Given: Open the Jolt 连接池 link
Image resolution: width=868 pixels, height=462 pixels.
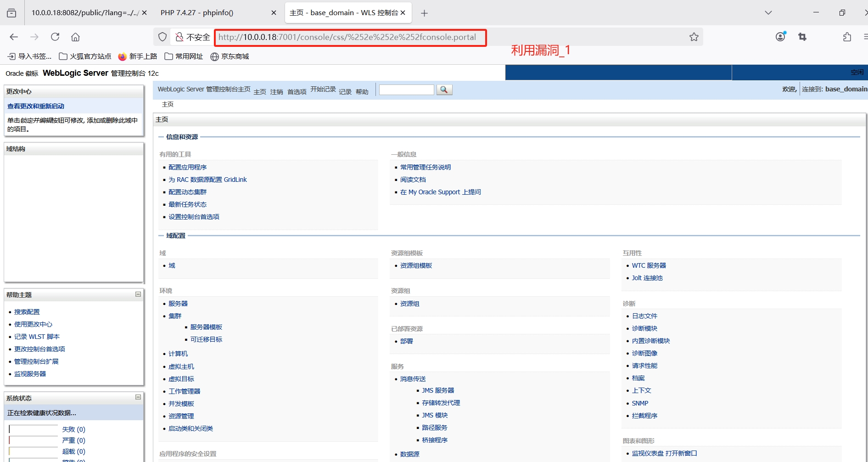Looking at the screenshot, I should (x=647, y=278).
